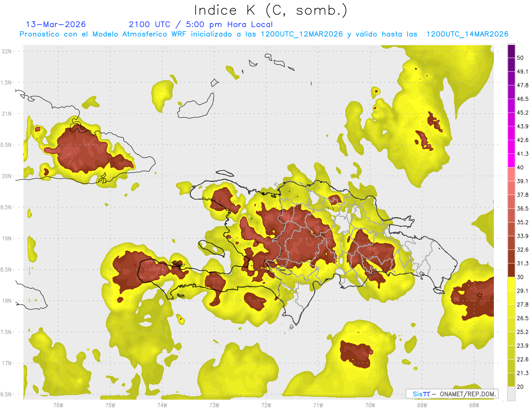Select the date label "13-Mar-2026"

click(56, 24)
